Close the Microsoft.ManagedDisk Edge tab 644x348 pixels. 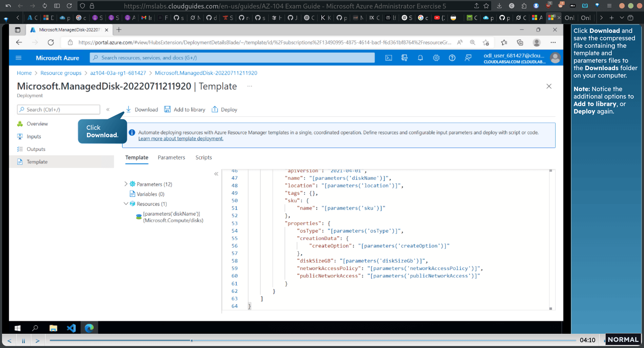tap(107, 30)
